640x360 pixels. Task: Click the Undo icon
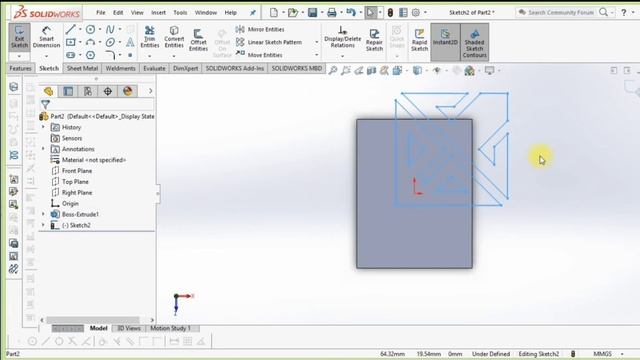click(351, 13)
